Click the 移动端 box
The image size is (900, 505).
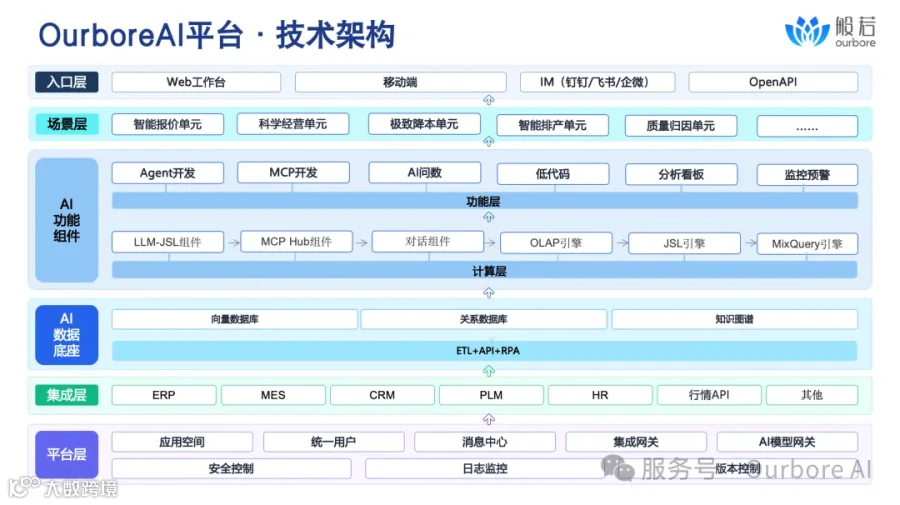pyautogui.click(x=401, y=82)
